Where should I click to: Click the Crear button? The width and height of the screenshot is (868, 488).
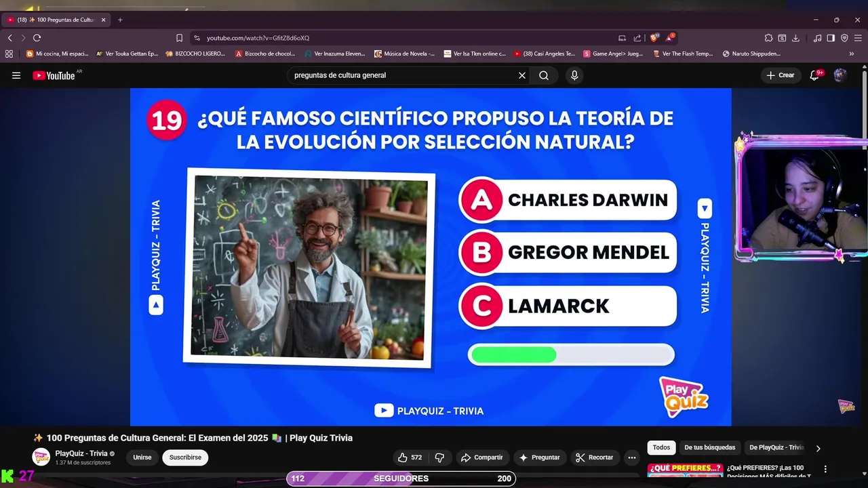[x=781, y=75]
